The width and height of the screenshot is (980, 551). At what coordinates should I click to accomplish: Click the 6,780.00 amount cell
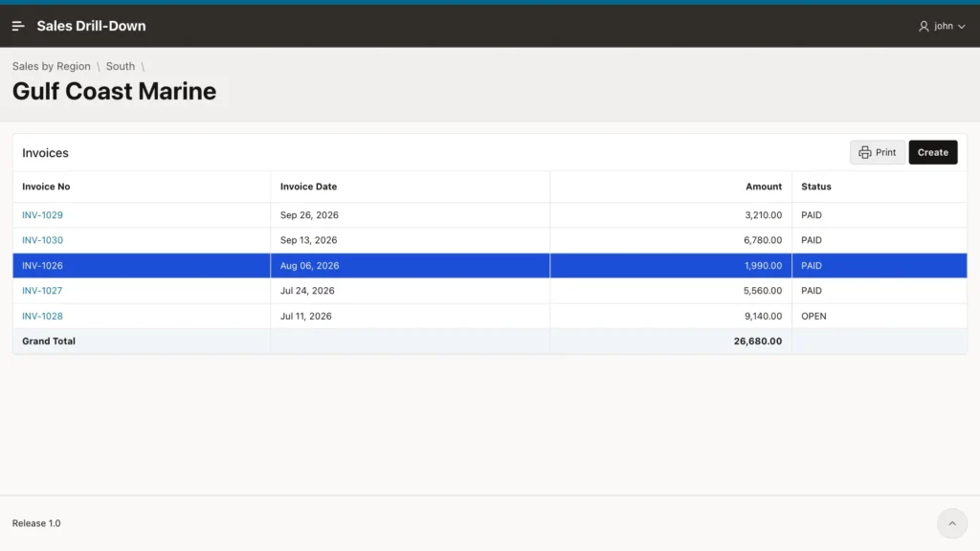(x=671, y=240)
